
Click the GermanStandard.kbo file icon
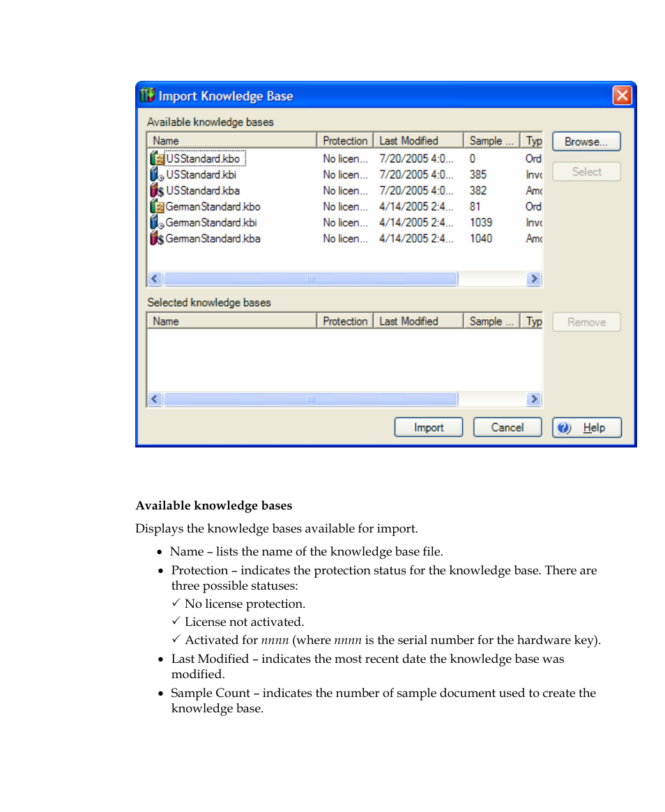[x=157, y=206]
